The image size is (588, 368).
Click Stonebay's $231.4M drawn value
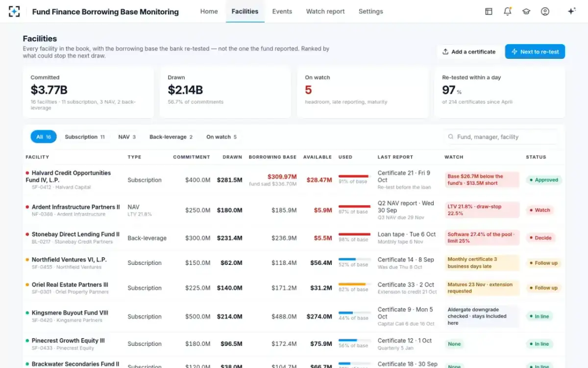click(x=229, y=238)
